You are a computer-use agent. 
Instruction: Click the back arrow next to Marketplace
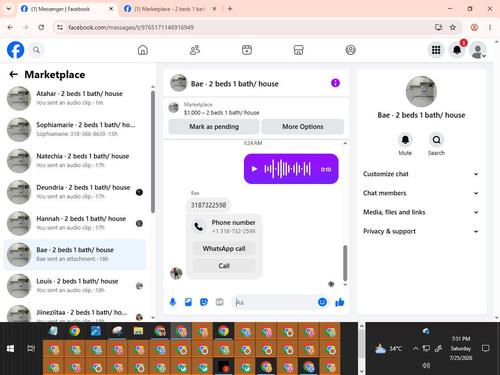pyautogui.click(x=13, y=74)
